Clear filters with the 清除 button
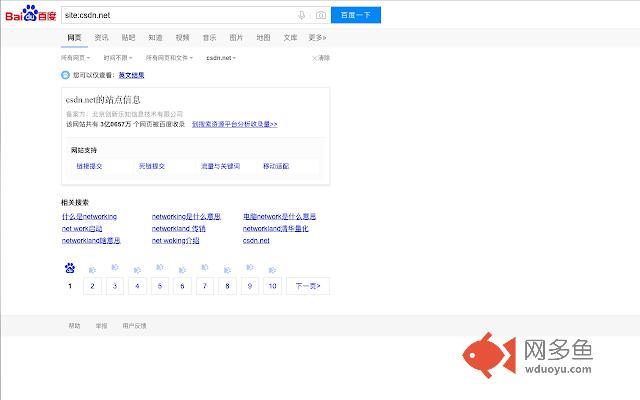Screen dimensions: 640x400 pyautogui.click(x=321, y=58)
